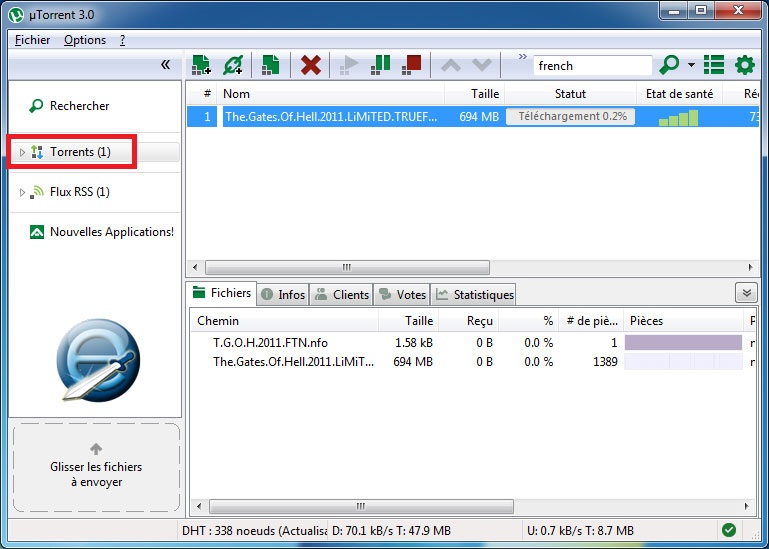Click the Flux RSS feed icon
Screen dimensions: 769x549
click(37, 192)
